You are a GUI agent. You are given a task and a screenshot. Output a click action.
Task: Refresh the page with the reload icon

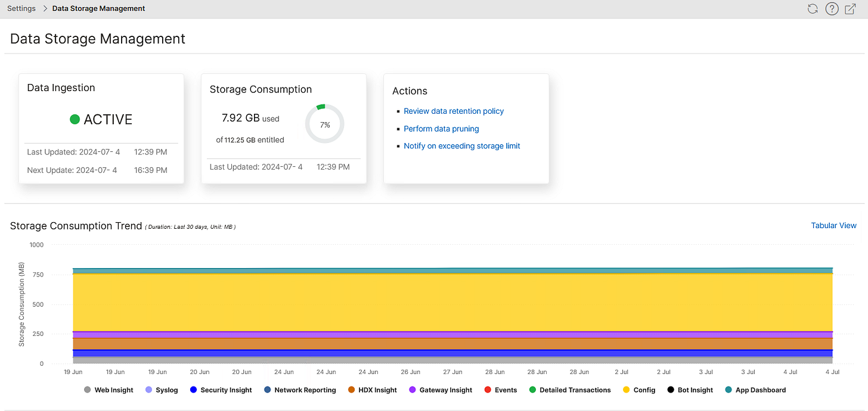click(x=813, y=8)
